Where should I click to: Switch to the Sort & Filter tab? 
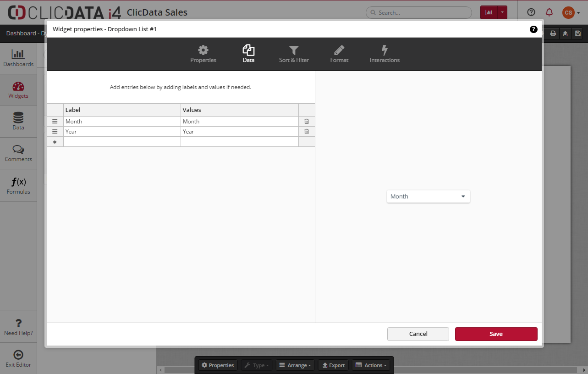coord(294,54)
